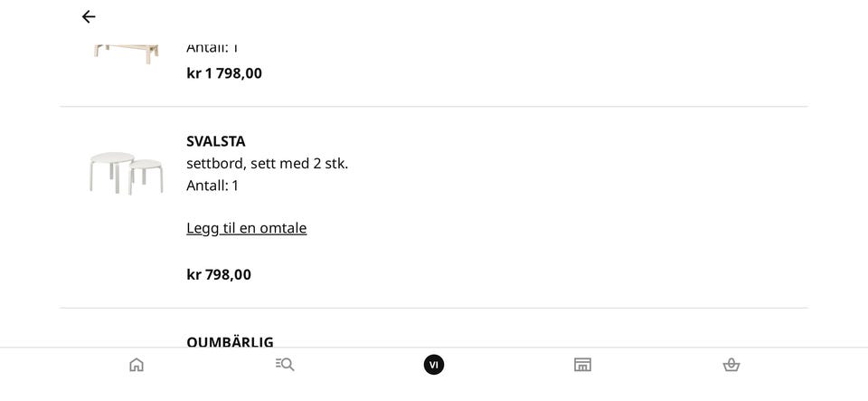This screenshot has width=868, height=401.
Task: Click the partially hidden 'Antall: 1' at top
Action: [x=212, y=49]
